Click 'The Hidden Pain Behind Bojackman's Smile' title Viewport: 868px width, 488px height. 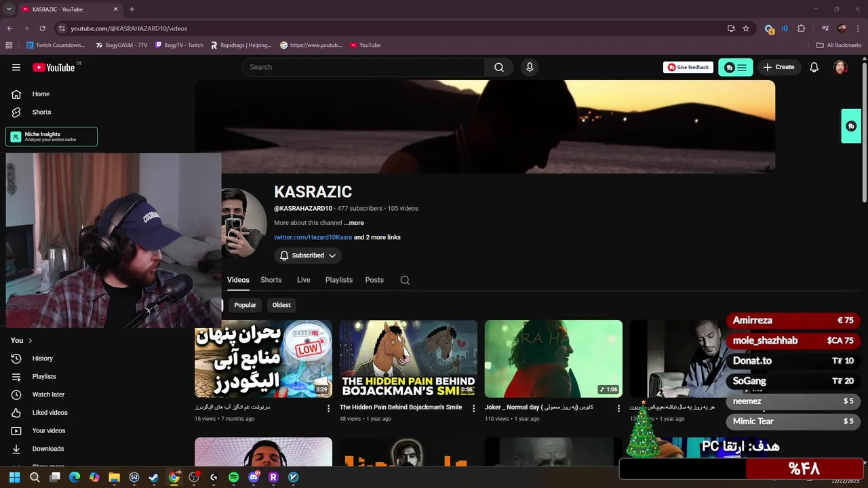[401, 407]
